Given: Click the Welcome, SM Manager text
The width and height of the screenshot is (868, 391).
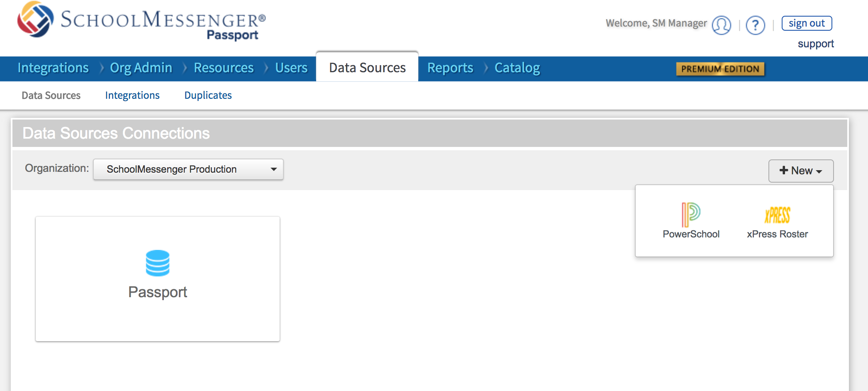Looking at the screenshot, I should (x=656, y=23).
